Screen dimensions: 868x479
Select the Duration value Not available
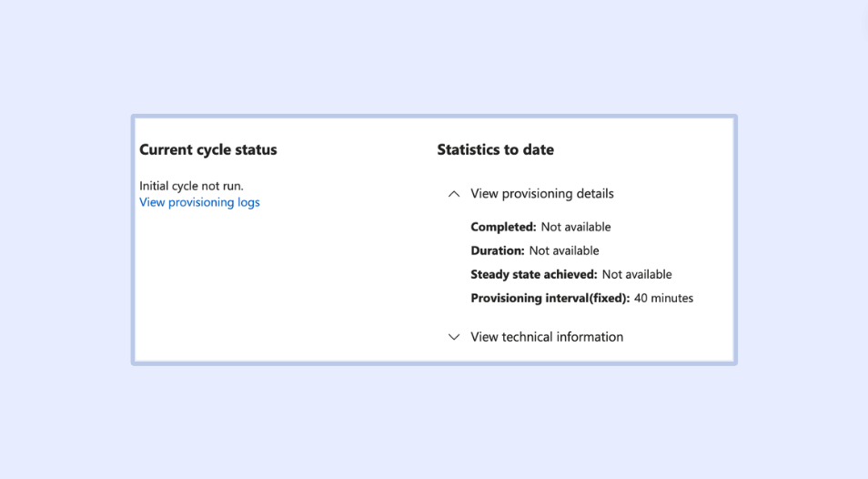564,250
